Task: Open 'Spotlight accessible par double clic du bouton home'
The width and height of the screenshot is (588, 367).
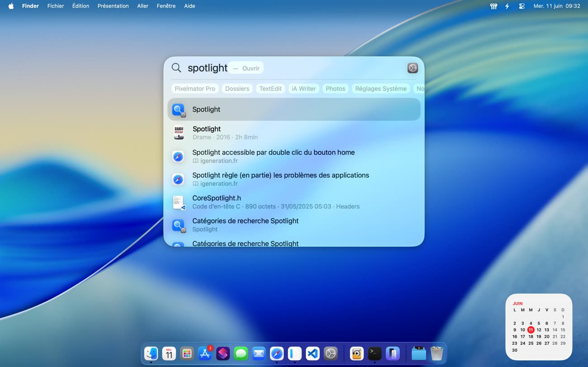Action: tap(294, 156)
